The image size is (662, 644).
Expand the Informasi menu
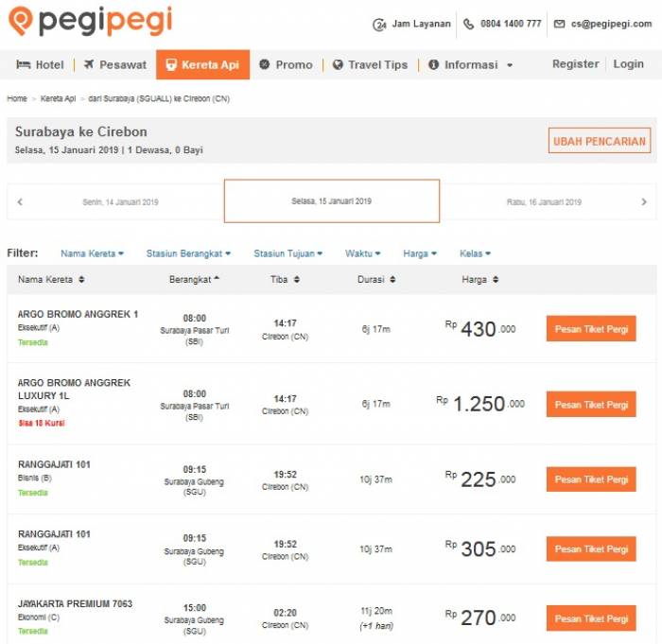click(470, 64)
